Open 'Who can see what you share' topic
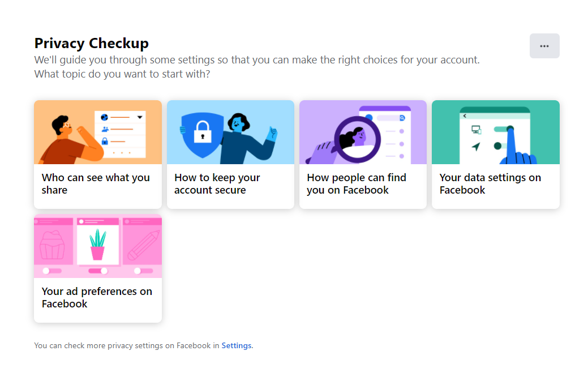 [96, 184]
